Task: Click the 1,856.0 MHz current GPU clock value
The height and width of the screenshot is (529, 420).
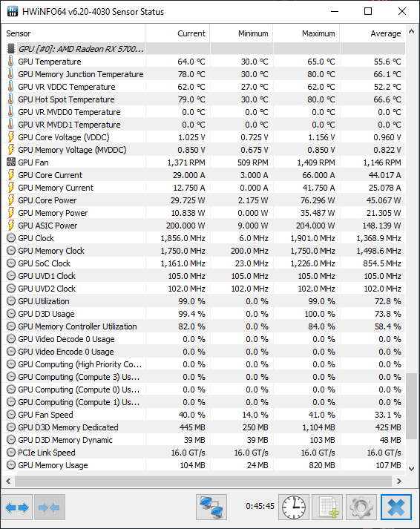Action: pos(183,238)
